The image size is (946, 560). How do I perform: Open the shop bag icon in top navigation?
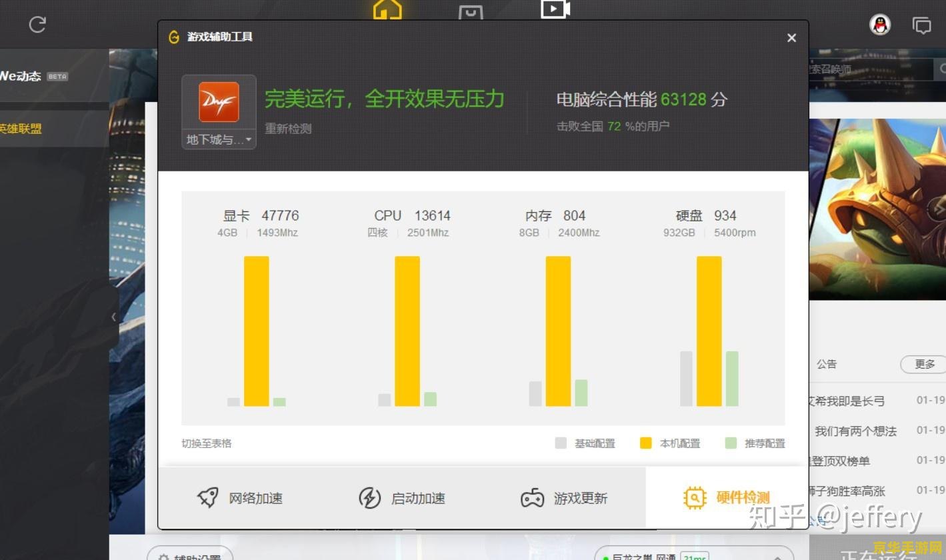[471, 11]
